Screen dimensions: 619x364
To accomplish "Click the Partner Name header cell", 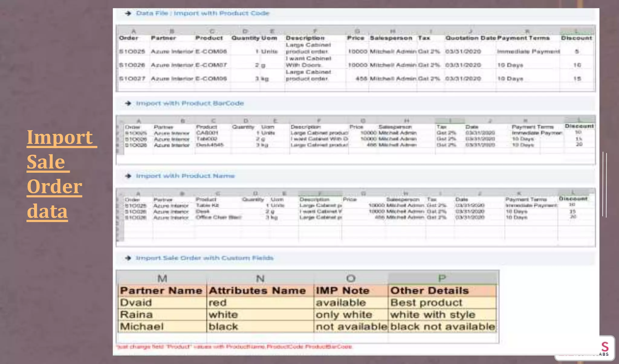I will [161, 291].
